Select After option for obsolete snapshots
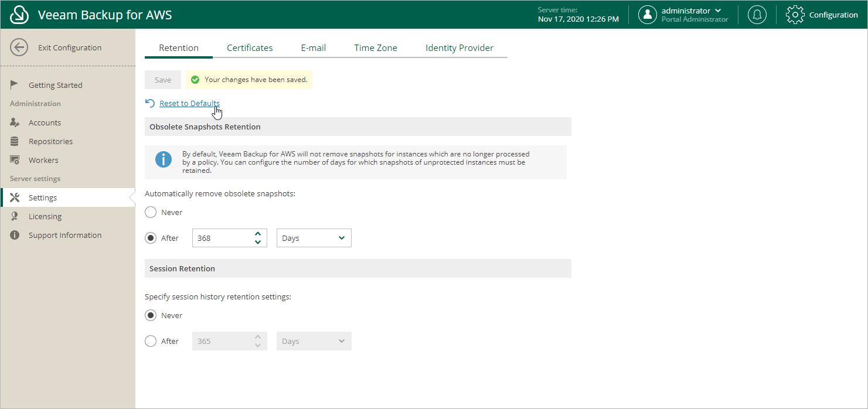Image resolution: width=868 pixels, height=409 pixels. [x=151, y=238]
